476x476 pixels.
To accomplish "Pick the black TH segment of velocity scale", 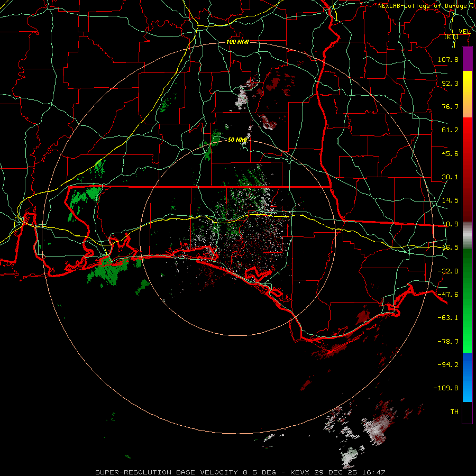I will (467, 412).
